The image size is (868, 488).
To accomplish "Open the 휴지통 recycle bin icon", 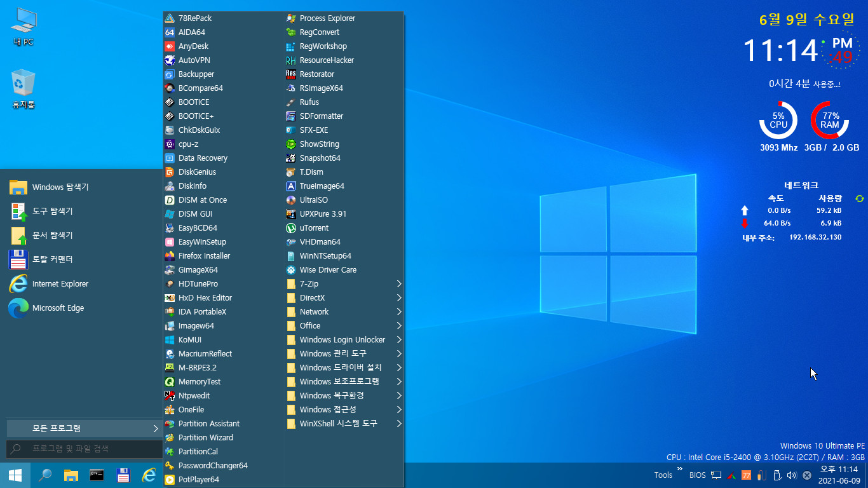I will pos(24,90).
